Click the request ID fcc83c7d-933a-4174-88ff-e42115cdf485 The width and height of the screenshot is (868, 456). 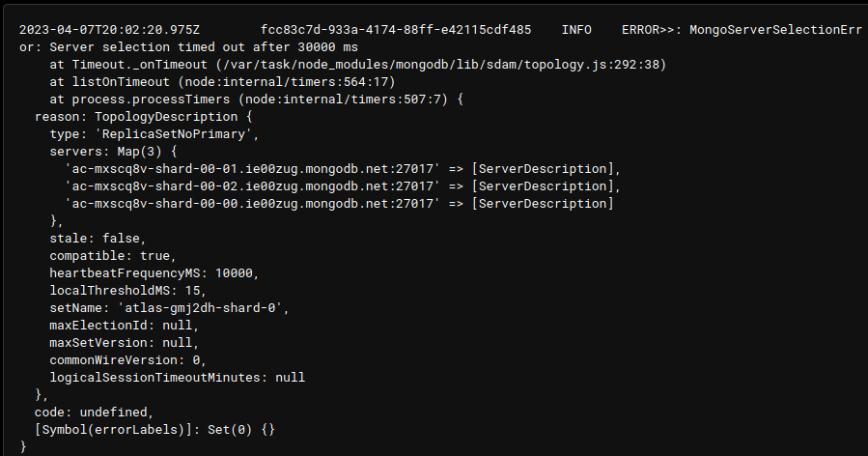tap(396, 30)
